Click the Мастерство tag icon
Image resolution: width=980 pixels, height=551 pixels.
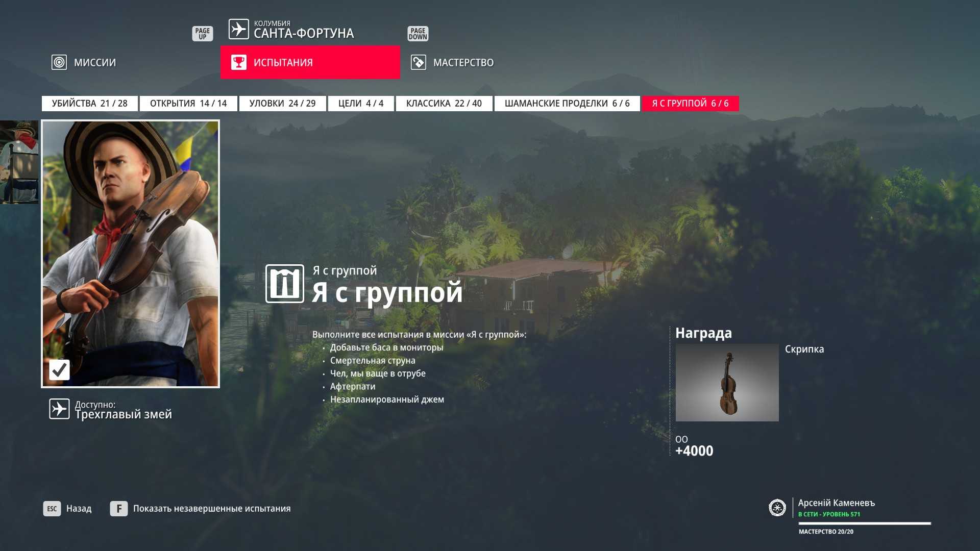coord(418,62)
